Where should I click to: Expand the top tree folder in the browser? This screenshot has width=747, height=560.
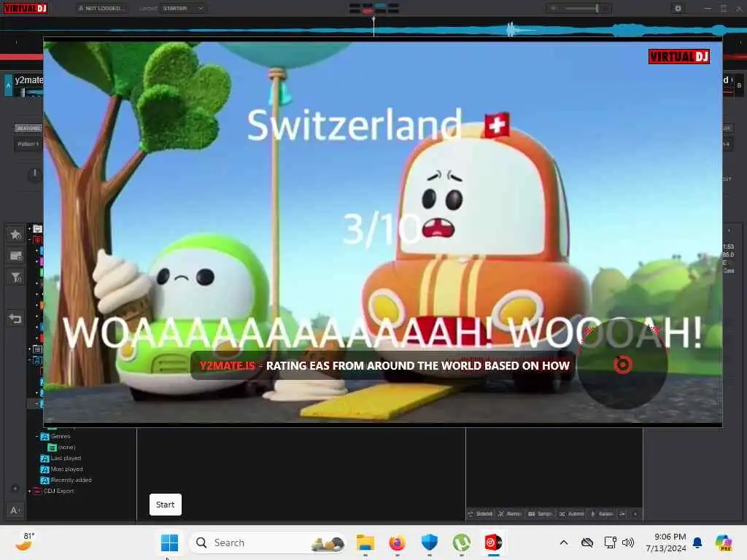pos(29,229)
